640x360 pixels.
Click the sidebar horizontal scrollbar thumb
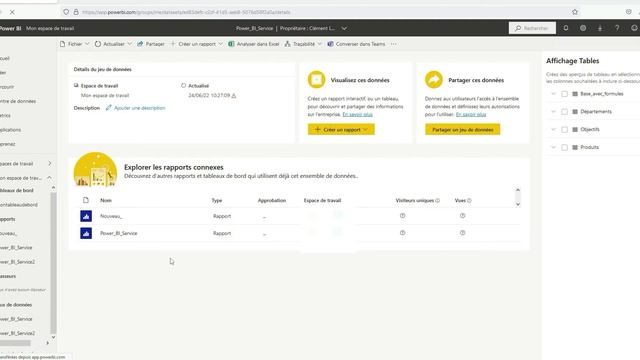coord(16,343)
